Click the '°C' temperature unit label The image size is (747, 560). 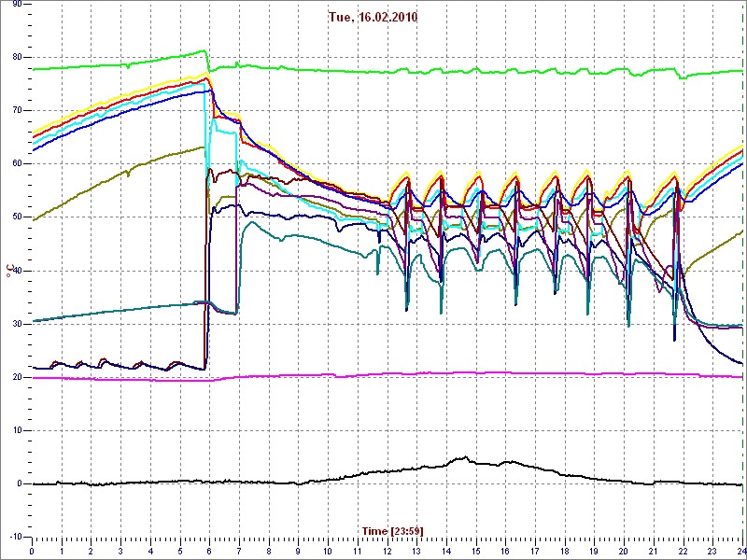coord(9,270)
